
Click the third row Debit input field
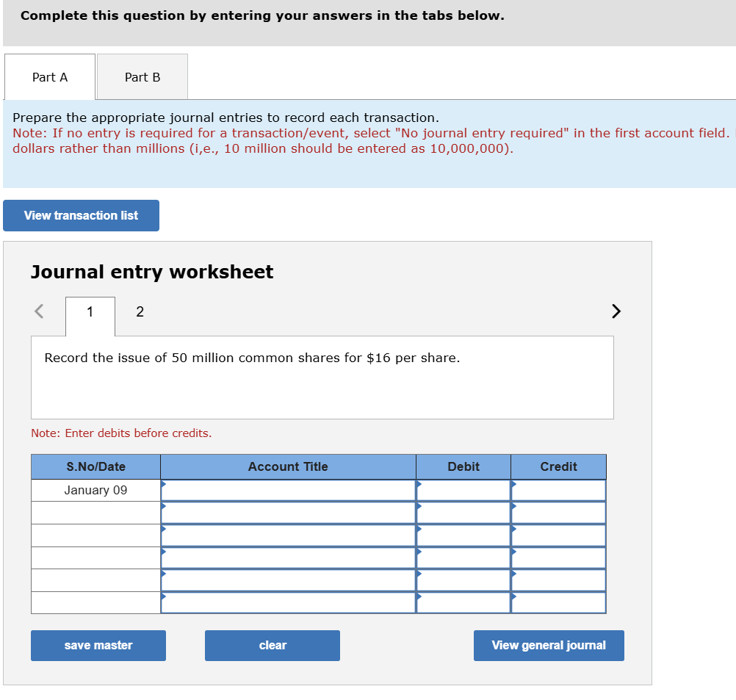463,535
